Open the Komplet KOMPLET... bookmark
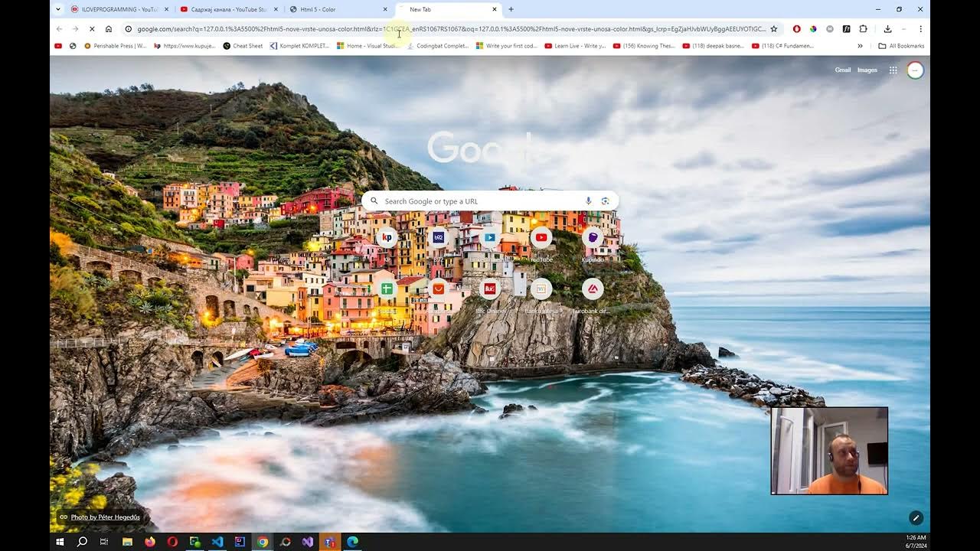Viewport: 980px width, 551px height. click(299, 46)
